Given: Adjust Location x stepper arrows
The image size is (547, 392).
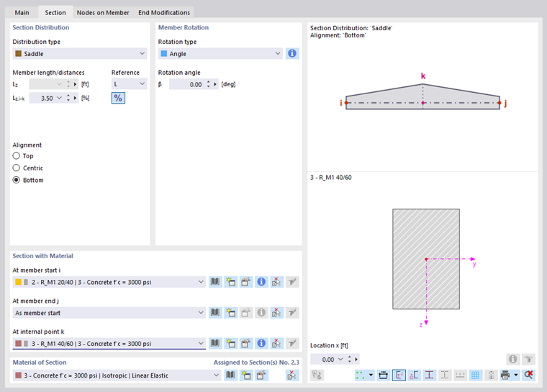Looking at the screenshot, I should click(x=350, y=359).
